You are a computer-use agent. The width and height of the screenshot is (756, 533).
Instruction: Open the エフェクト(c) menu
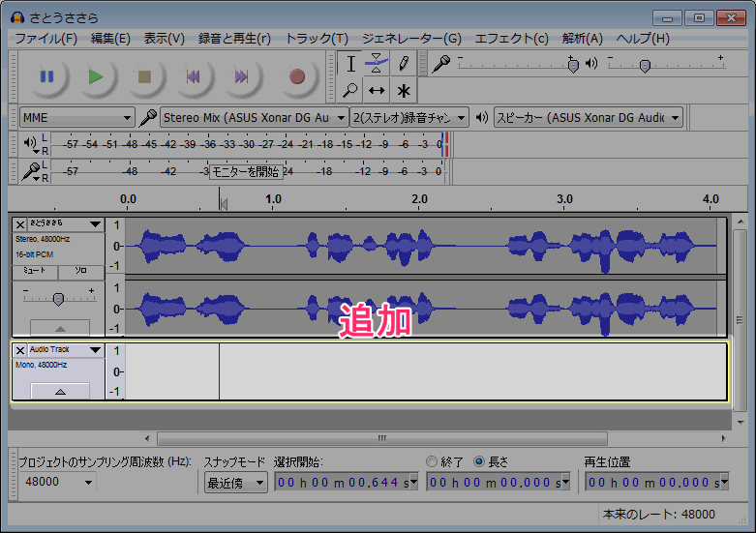pos(511,39)
